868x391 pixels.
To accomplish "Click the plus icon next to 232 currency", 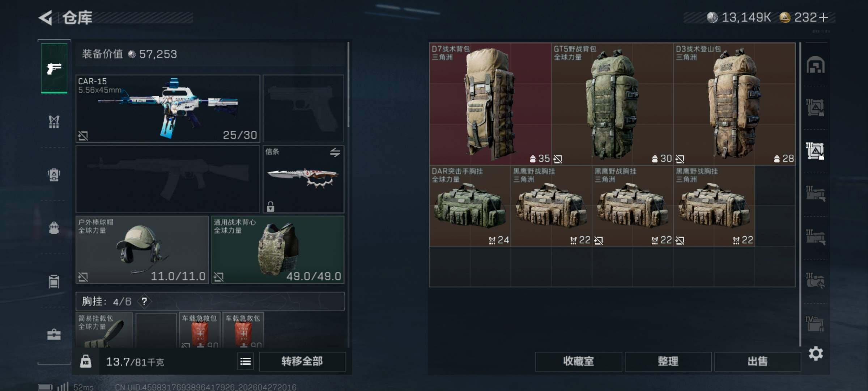I will coord(824,17).
